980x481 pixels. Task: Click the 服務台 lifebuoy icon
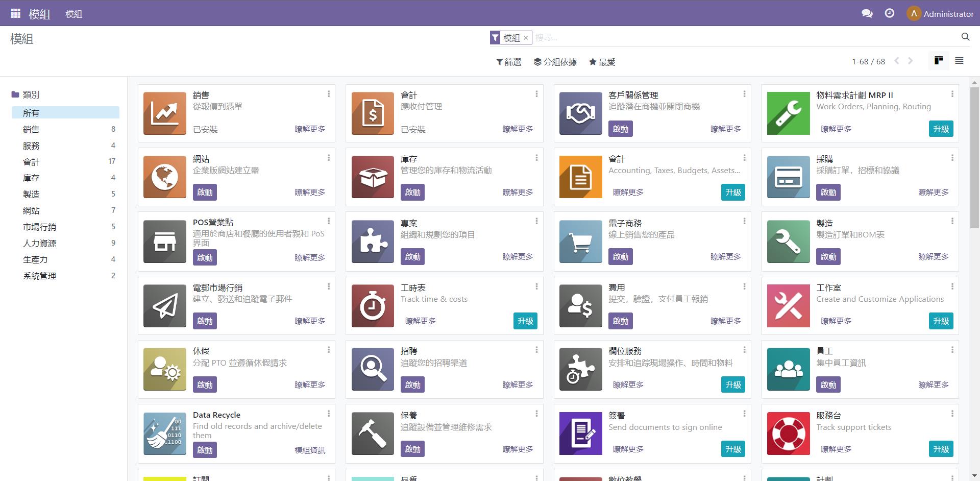click(x=788, y=434)
